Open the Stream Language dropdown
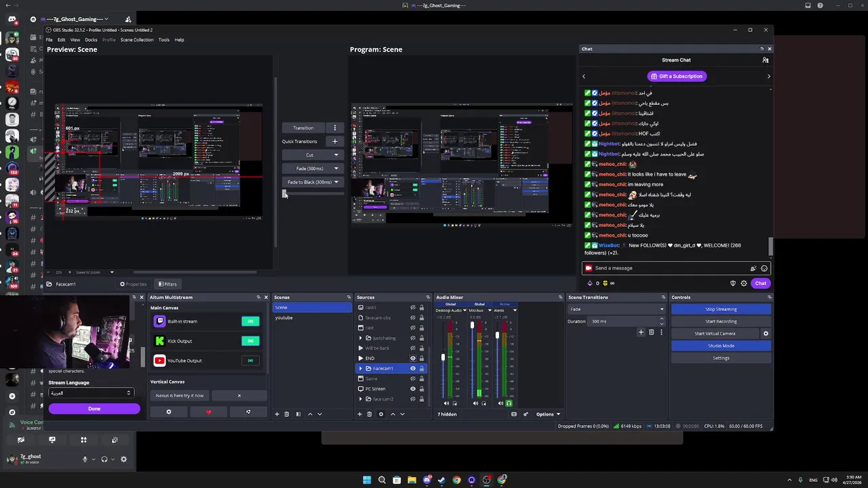The width and height of the screenshot is (868, 488). coord(90,393)
